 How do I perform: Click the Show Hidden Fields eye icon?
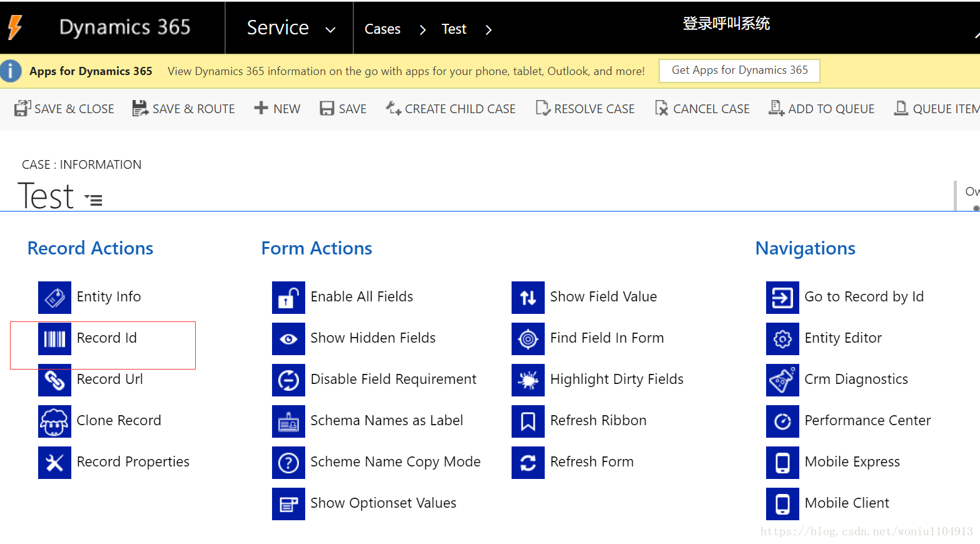[288, 339]
